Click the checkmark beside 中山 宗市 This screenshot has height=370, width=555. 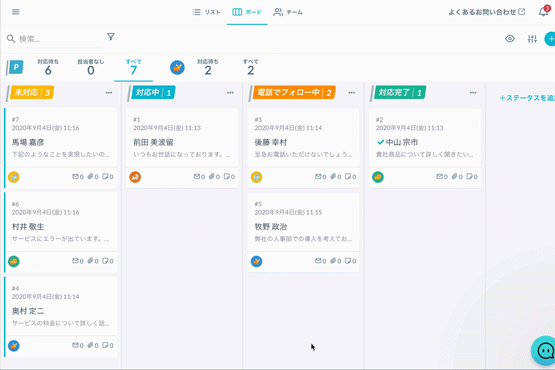coord(381,142)
